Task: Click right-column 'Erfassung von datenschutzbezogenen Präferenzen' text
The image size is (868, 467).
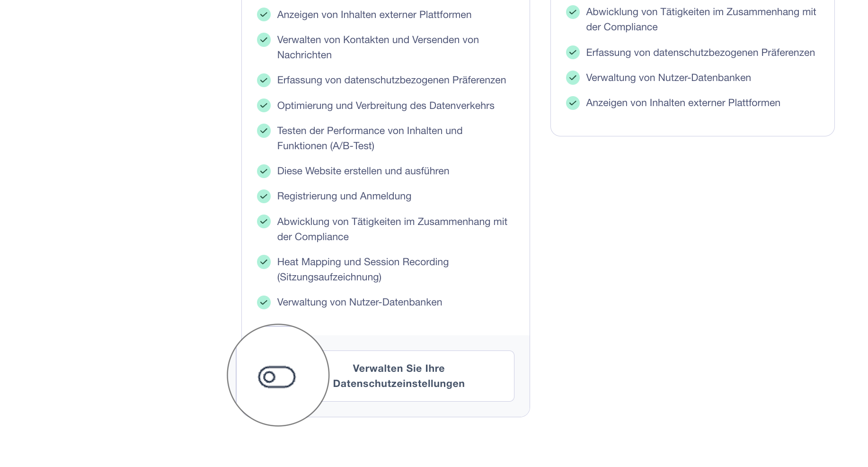Action: 700,53
